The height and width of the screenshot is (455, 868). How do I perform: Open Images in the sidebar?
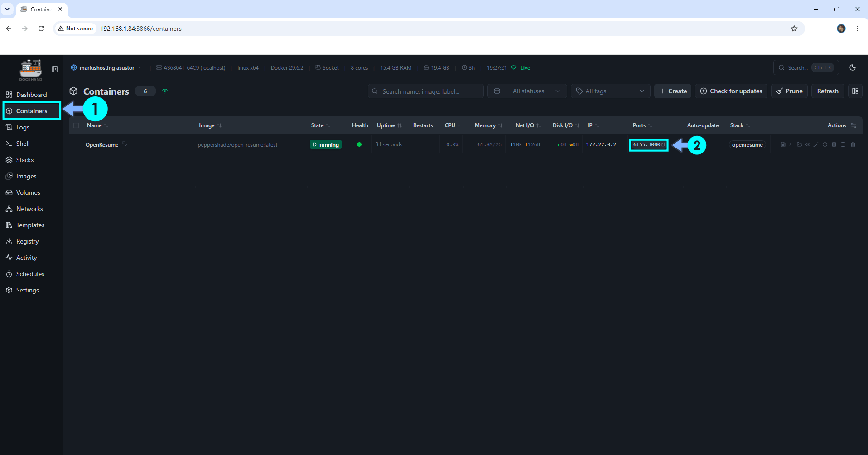(31, 176)
